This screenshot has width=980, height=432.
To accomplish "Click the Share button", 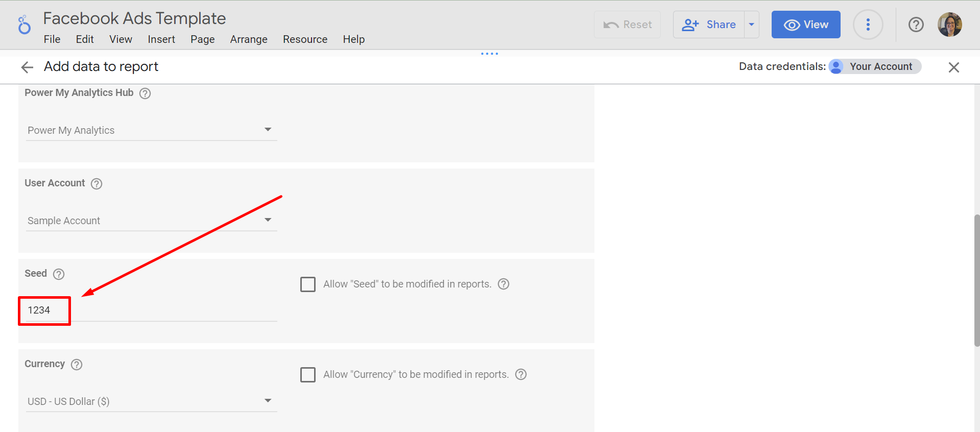I will pos(709,25).
